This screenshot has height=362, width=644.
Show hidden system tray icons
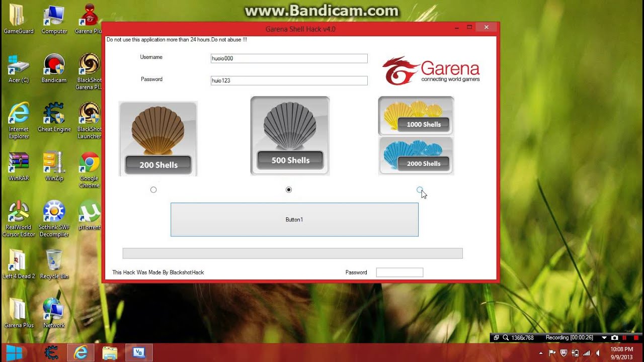pos(541,353)
